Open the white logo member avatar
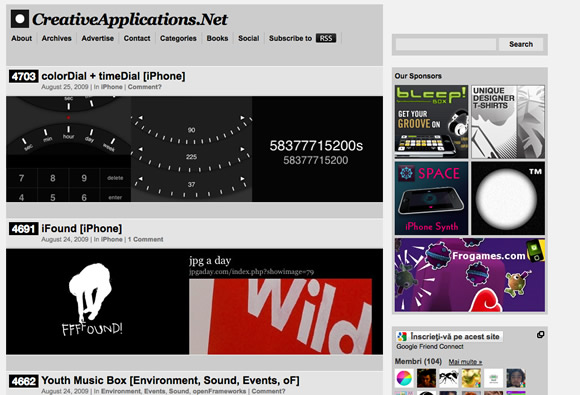 (493, 378)
